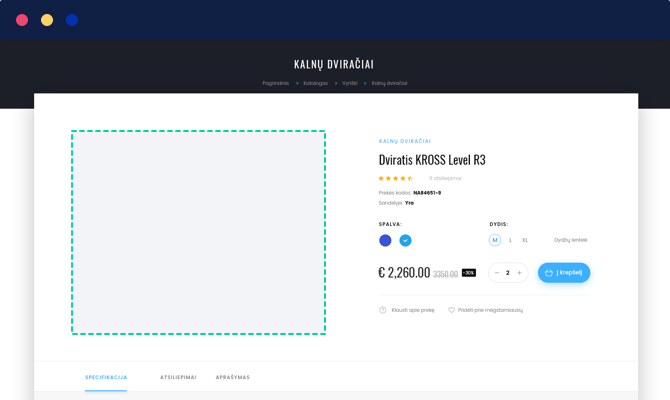Go to Katalogas in the breadcrumb
The image size is (670, 400).
(x=315, y=83)
